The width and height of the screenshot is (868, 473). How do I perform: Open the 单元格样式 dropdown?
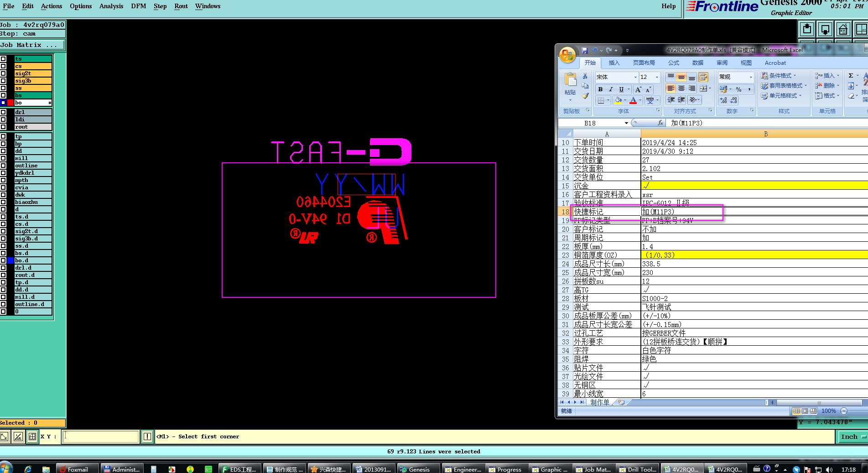pyautogui.click(x=781, y=96)
